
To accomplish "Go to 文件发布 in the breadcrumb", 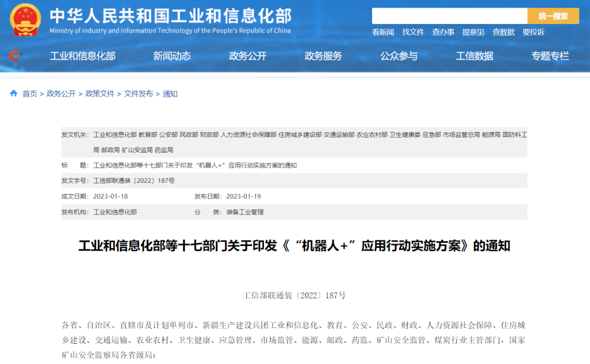I will (138, 94).
